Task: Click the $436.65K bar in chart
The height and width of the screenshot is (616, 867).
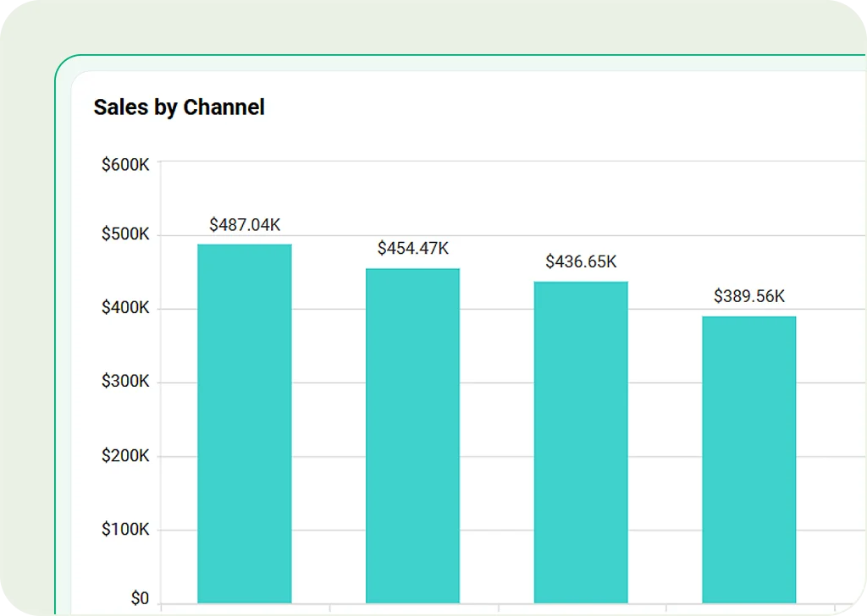Action: (x=581, y=442)
